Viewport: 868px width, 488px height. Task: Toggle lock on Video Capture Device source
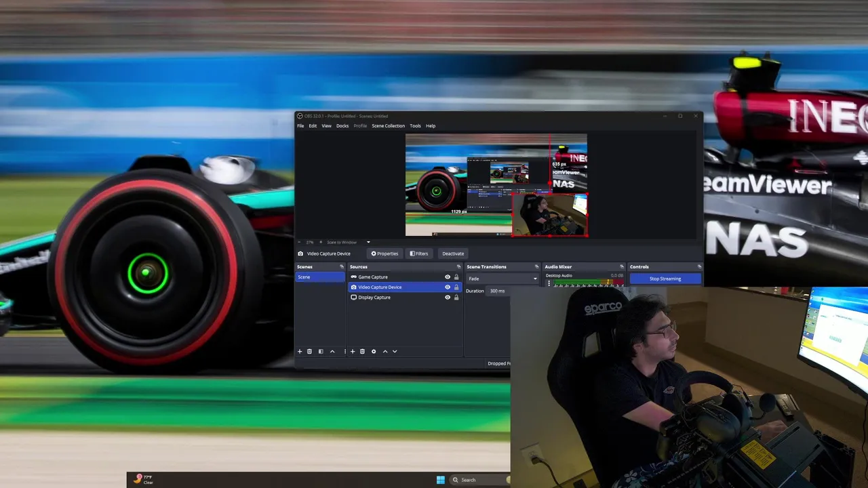pos(456,287)
